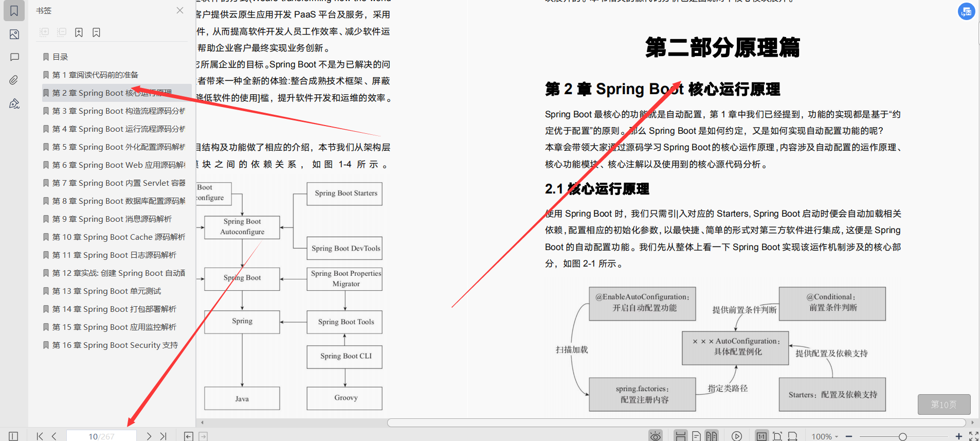Set the actual size 1:1 view

point(761,436)
